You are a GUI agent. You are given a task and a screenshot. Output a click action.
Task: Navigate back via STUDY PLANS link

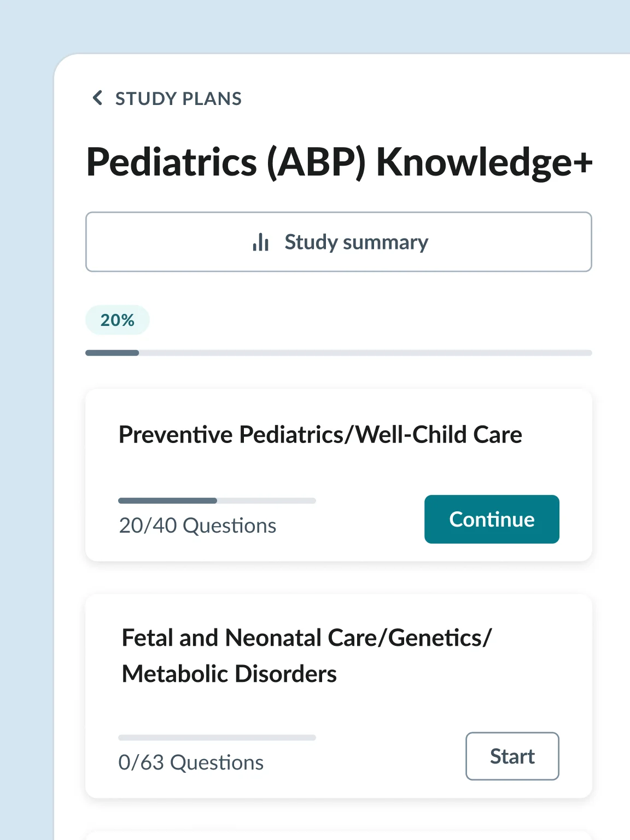[178, 98]
